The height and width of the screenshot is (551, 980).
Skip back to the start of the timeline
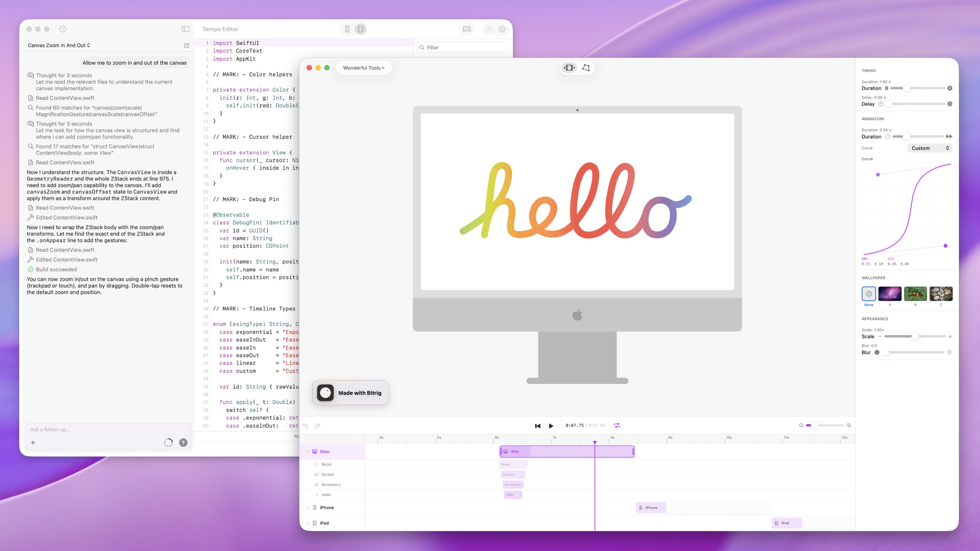538,426
